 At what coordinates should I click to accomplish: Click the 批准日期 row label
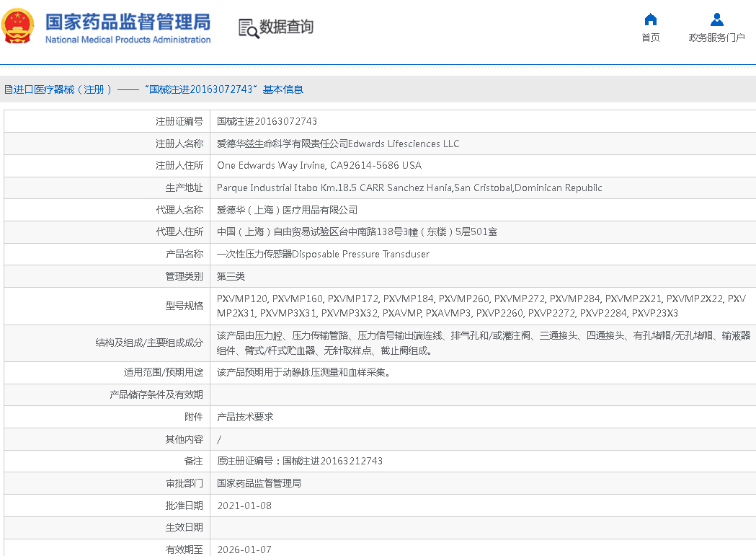click(x=184, y=506)
